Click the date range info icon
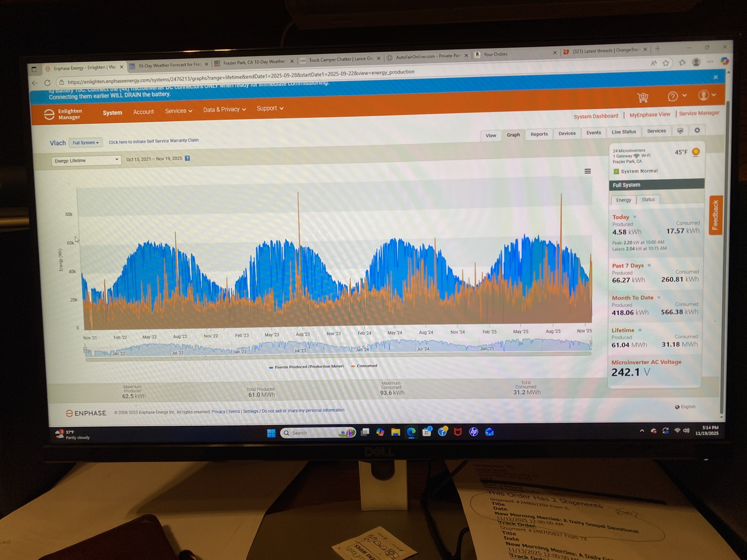 [188, 158]
